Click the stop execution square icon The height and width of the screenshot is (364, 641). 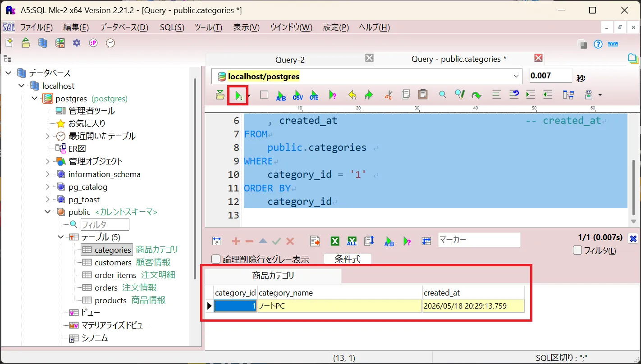tap(264, 95)
